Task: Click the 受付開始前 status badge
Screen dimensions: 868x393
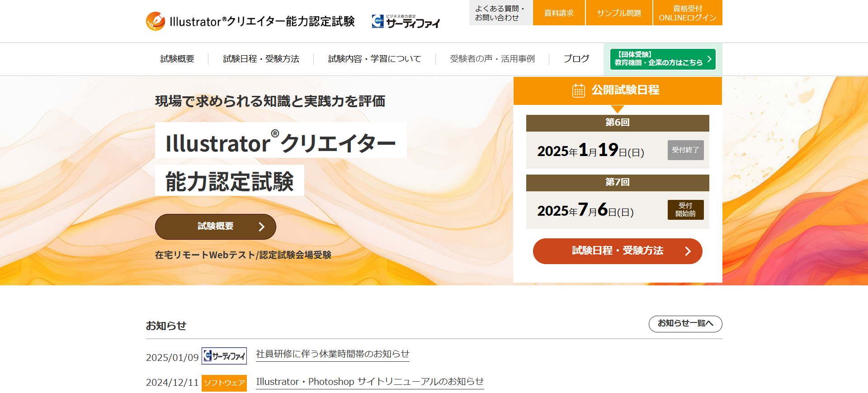Action: tap(686, 210)
